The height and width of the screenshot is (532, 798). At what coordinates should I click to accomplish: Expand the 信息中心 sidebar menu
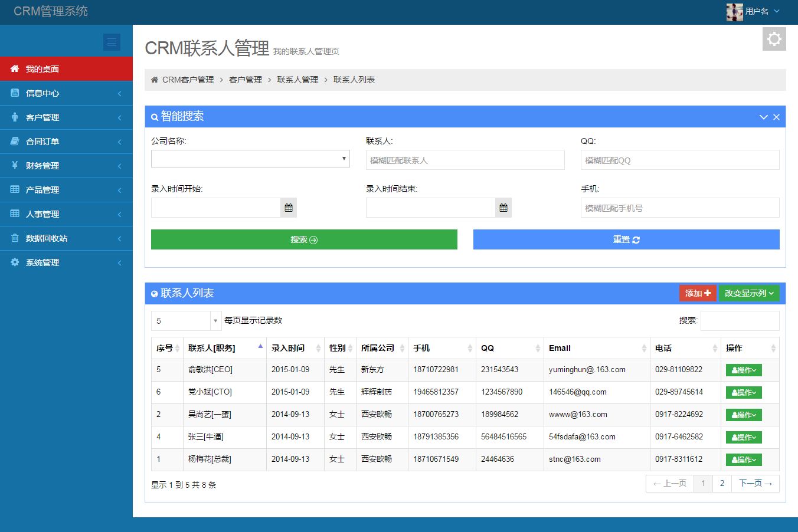click(x=66, y=93)
